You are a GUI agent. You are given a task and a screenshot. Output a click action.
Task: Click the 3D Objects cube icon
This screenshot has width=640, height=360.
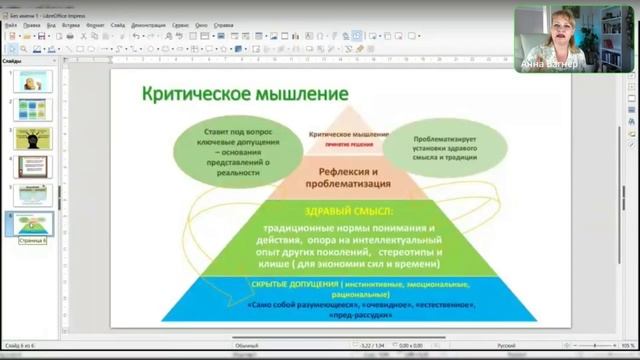pos(238,49)
